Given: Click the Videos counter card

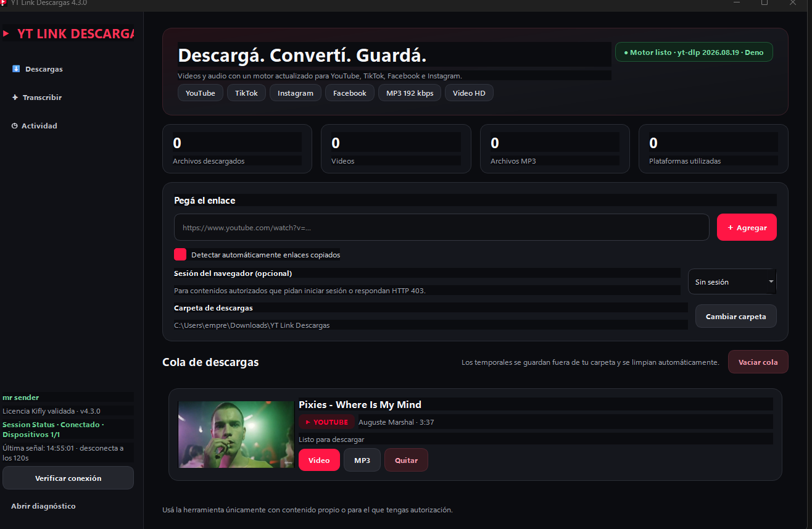Looking at the screenshot, I should click(x=396, y=149).
